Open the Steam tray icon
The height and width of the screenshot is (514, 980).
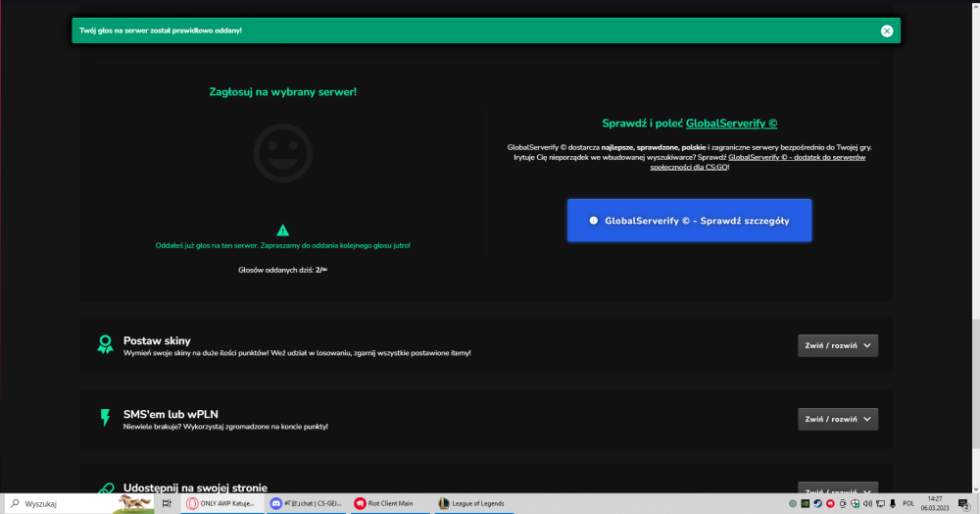pos(817,503)
